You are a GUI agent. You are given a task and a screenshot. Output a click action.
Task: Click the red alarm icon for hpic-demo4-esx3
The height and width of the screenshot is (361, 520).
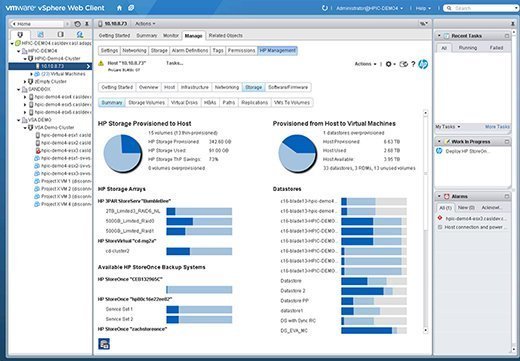(440, 218)
